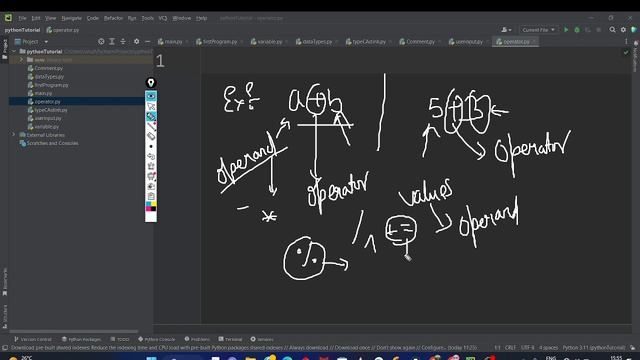Viewport: 640px width, 360px height.
Task: Toggle the Structure side tool window
Action: point(4,317)
